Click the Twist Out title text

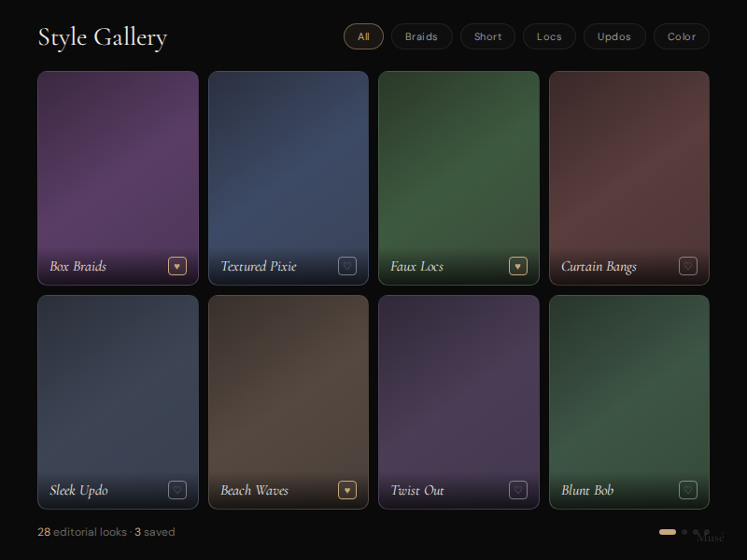[x=417, y=490]
